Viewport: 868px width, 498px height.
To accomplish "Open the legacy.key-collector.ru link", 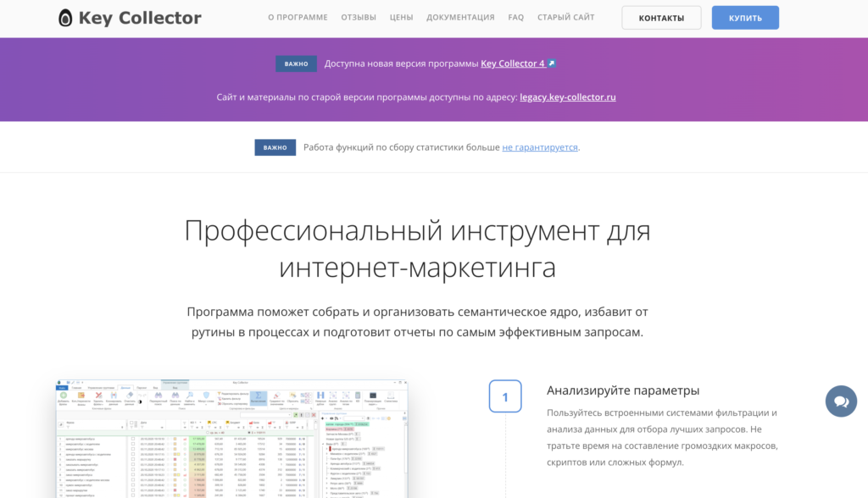I will 568,97.
